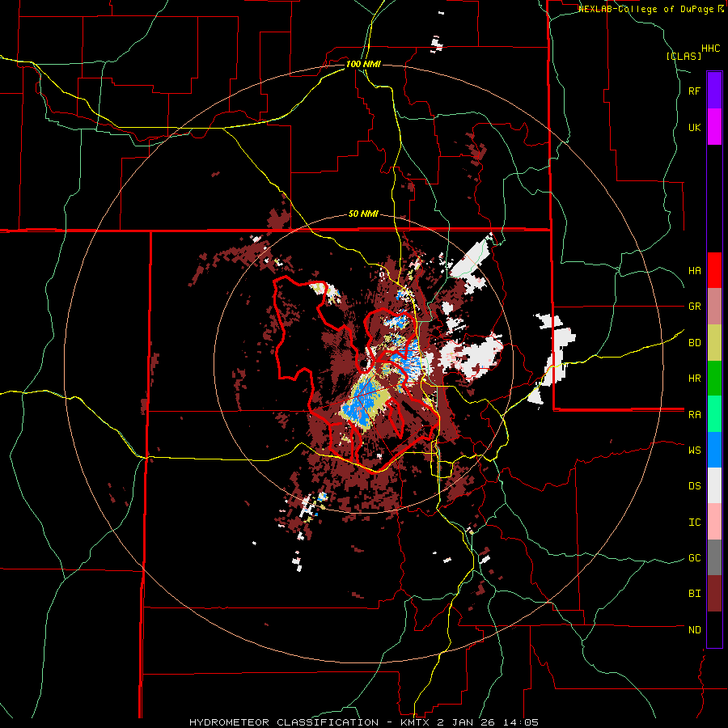Click the WS legend label
Viewport: 728px width, 728px height.
[x=694, y=451]
